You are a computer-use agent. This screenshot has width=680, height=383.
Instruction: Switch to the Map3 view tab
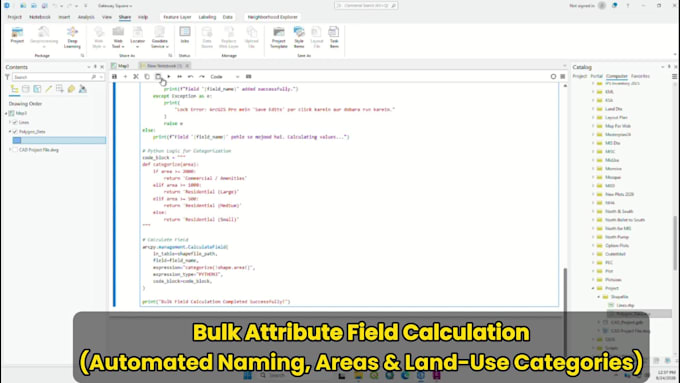[x=121, y=66]
